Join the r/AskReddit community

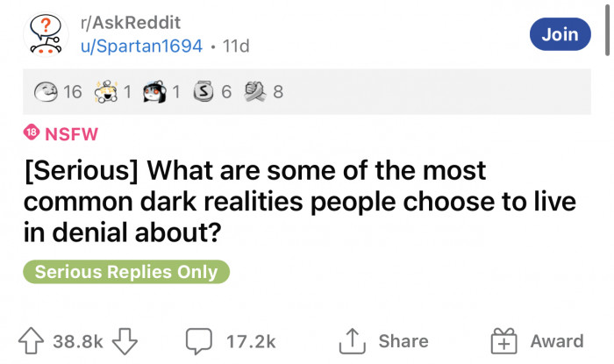(x=560, y=34)
